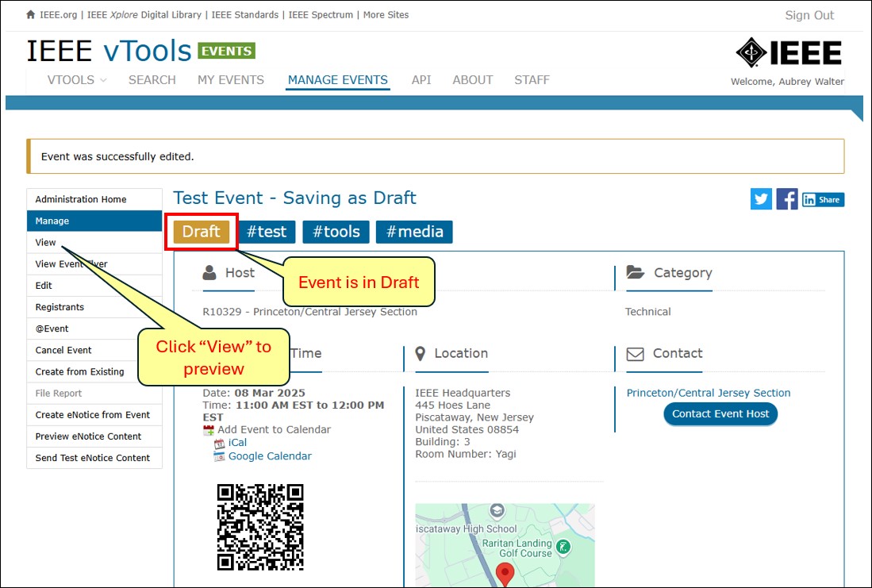Viewport: 872px width, 588px height.
Task: Open Administration Home in sidebar
Action: pyautogui.click(x=94, y=199)
